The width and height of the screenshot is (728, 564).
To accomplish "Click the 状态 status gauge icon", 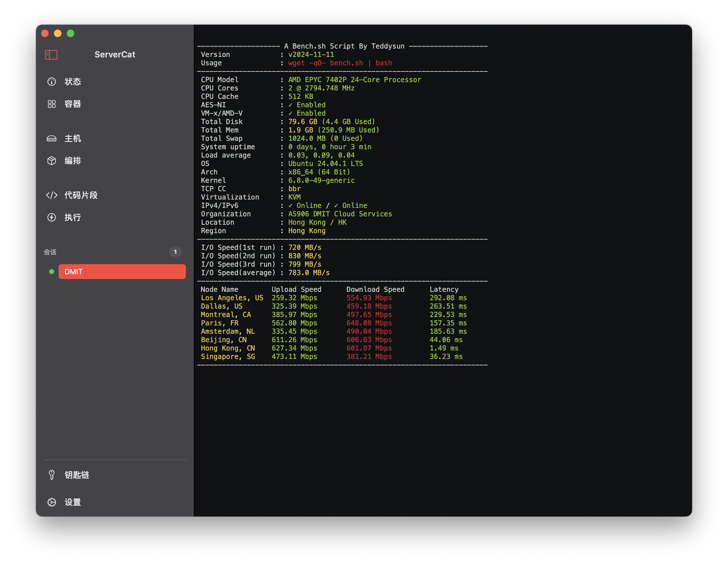I will (52, 82).
